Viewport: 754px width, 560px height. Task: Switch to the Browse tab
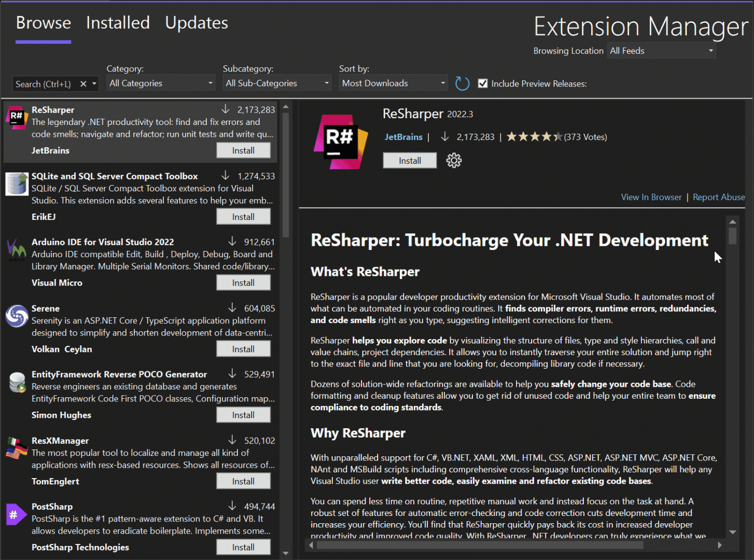click(44, 23)
